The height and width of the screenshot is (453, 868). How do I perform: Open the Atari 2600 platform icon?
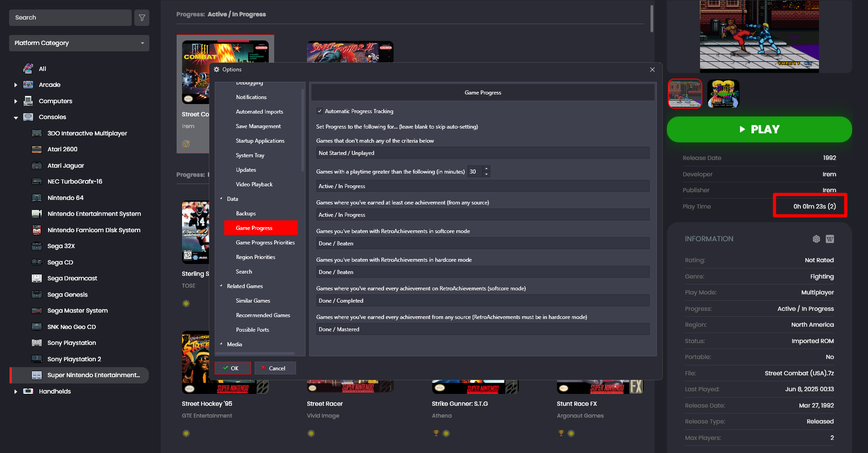coord(37,149)
